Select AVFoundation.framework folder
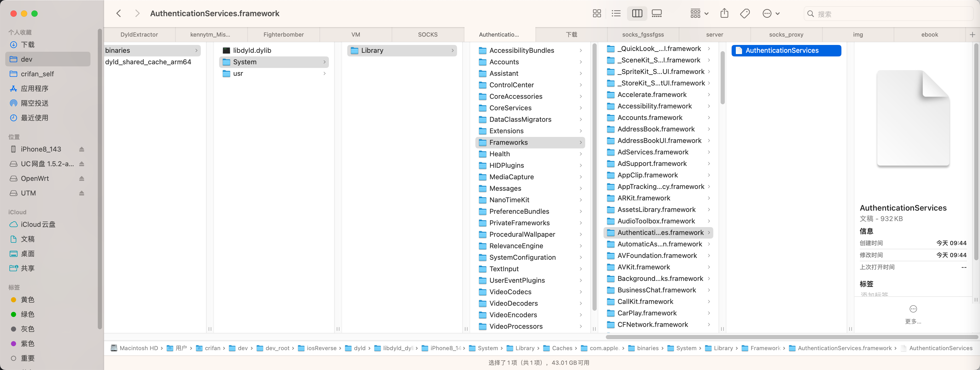 (x=658, y=256)
